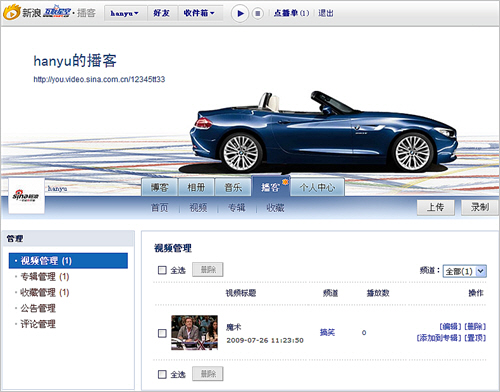The height and width of the screenshot is (392, 500).
Task: Select the 相册 tab
Action: tap(196, 187)
